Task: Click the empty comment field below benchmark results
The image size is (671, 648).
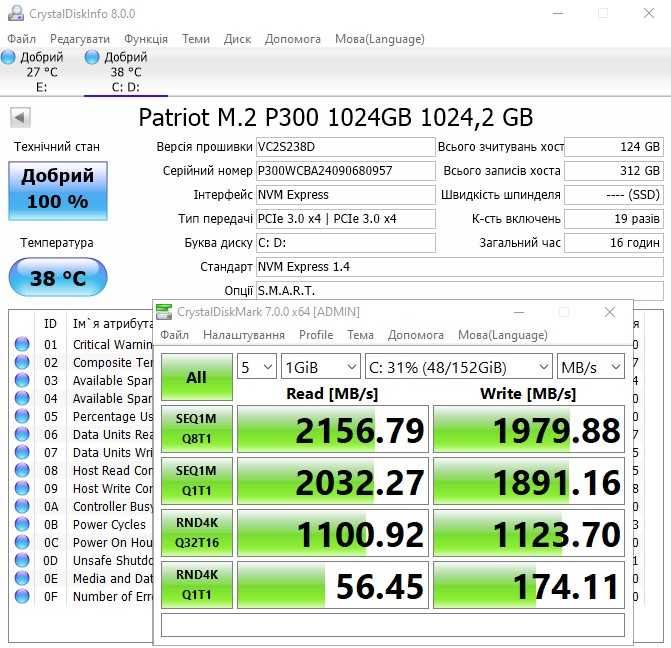Action: 393,625
